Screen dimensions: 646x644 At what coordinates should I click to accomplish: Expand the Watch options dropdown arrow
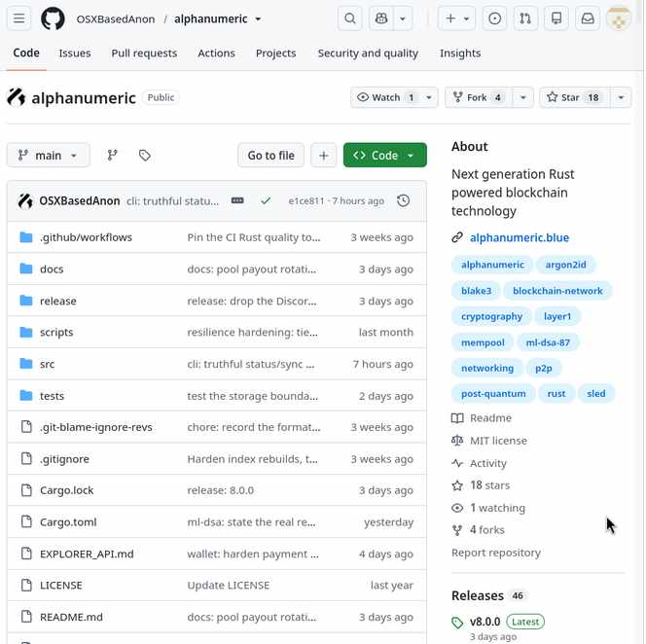pos(429,97)
